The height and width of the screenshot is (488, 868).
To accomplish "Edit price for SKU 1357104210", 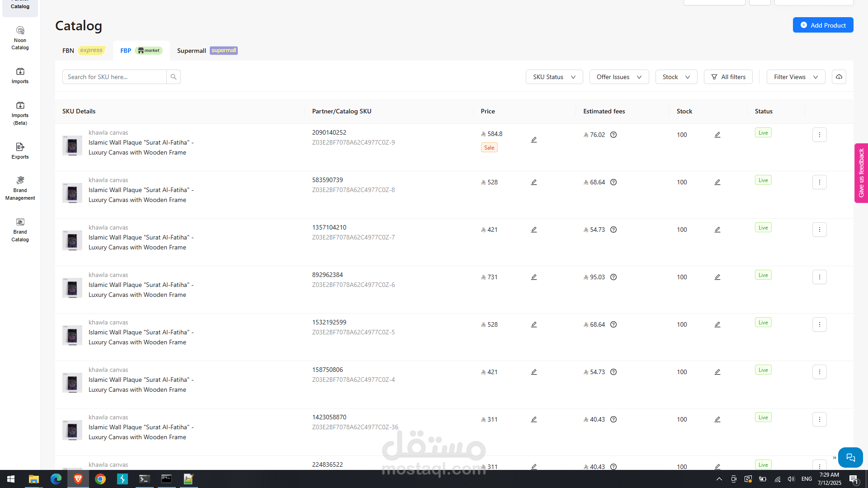I will [534, 230].
